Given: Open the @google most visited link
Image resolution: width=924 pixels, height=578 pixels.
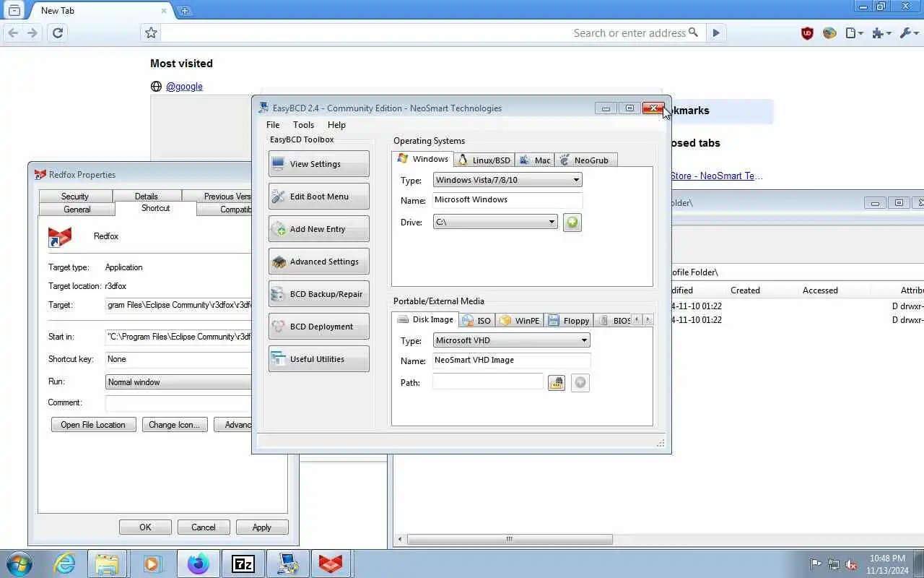Looking at the screenshot, I should point(184,87).
